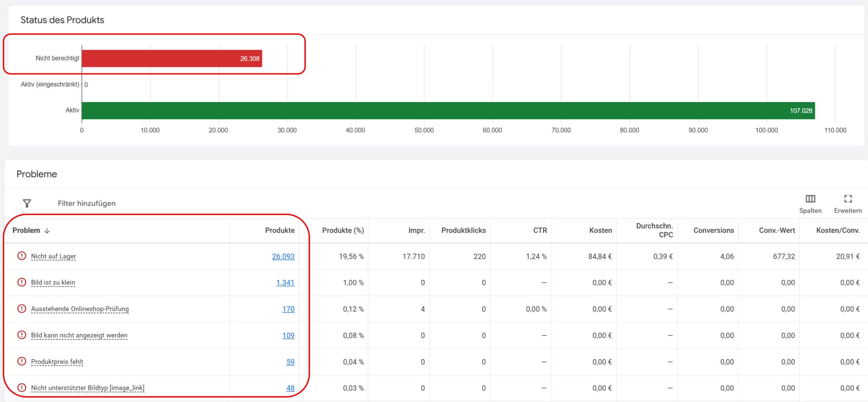Click the 48 products link
Viewport: 868px width, 402px height.
tap(290, 388)
